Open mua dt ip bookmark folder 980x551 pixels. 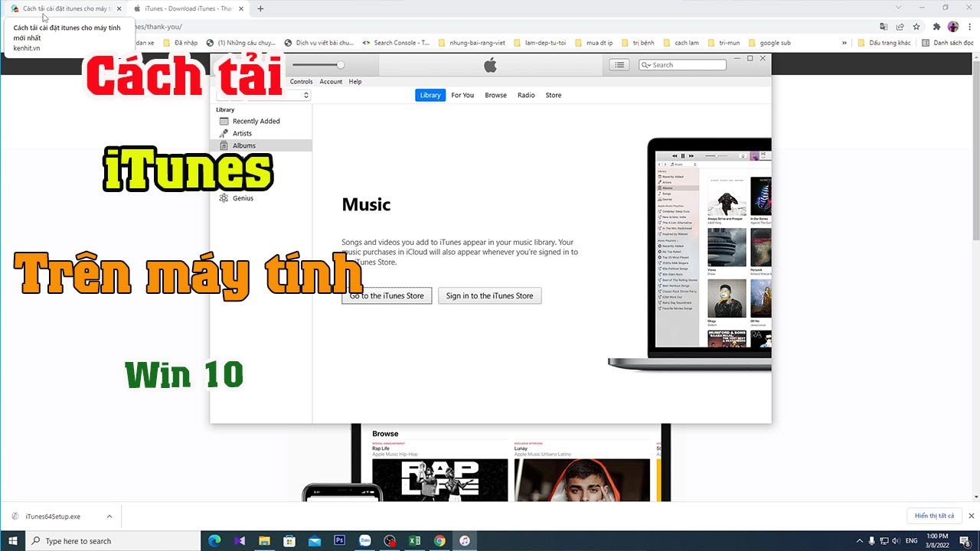coord(593,43)
